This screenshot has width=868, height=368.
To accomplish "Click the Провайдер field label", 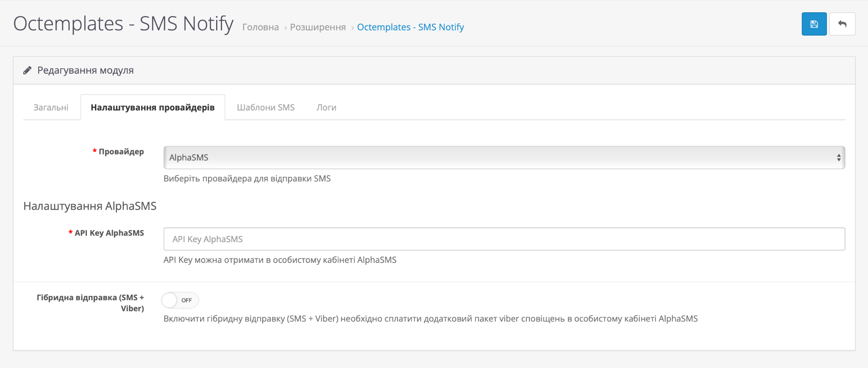I will coord(121,152).
